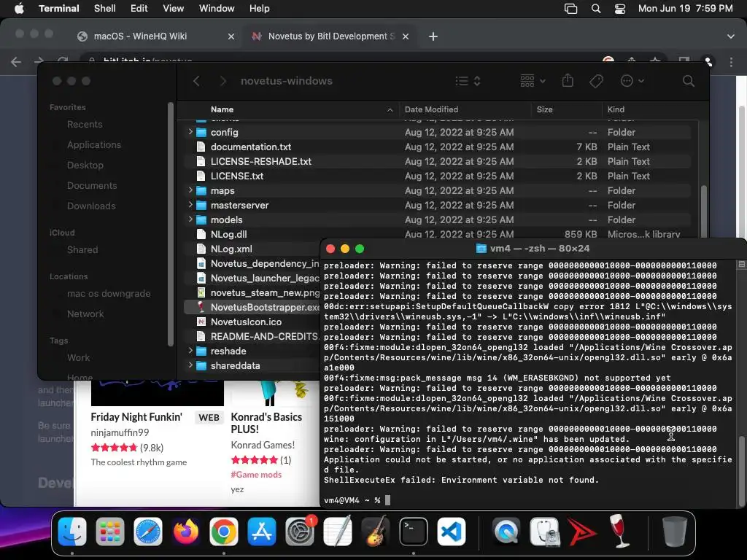Go forward in Finder window
Image resolution: width=747 pixels, height=560 pixels.
[x=223, y=81]
